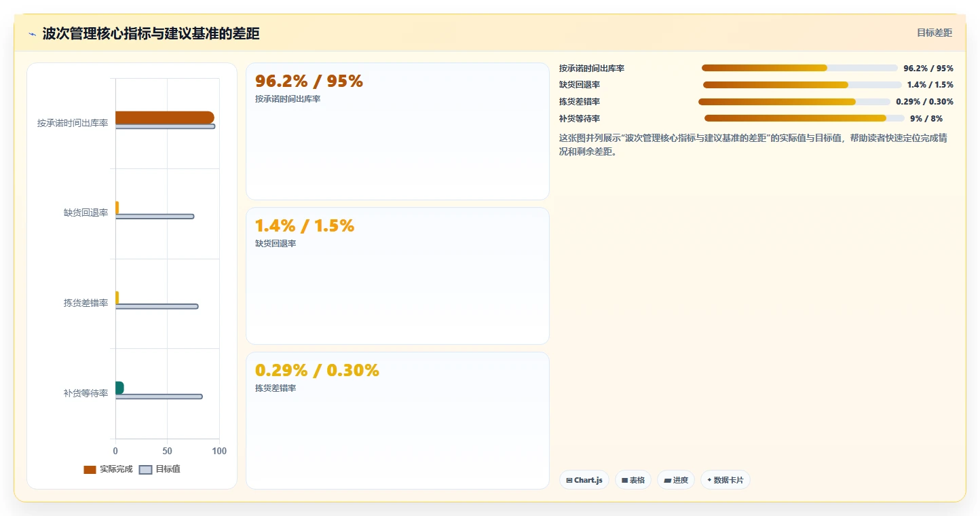This screenshot has height=516, width=980.
Task: Click the orange actual bar for 按承诺时间出库率
Action: (165, 117)
